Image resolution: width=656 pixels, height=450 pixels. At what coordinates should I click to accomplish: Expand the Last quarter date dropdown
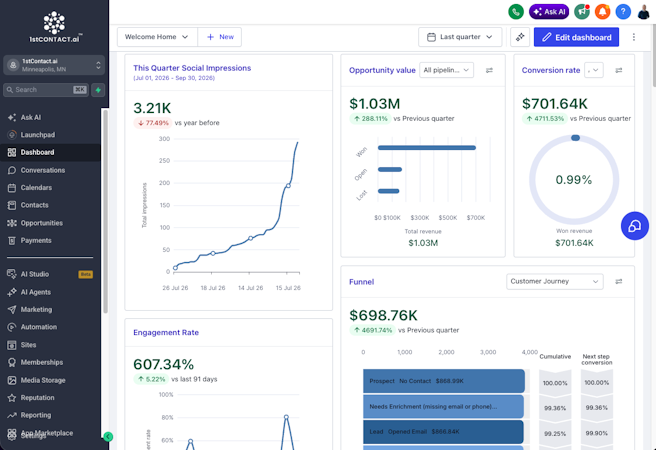coord(460,37)
